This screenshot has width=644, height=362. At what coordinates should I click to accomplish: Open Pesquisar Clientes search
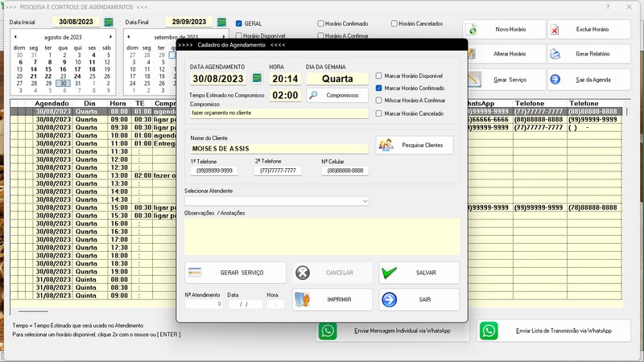(415, 145)
